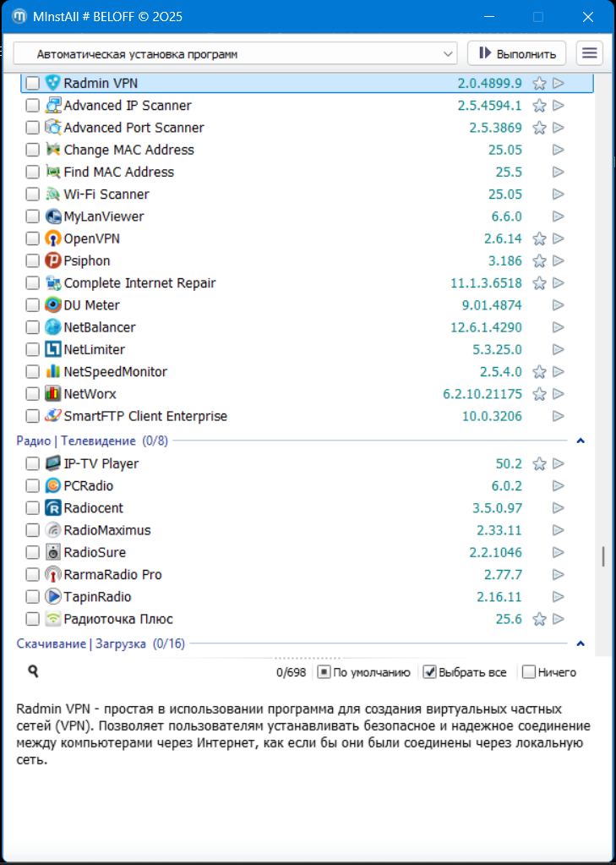Click the vertical scrollbar thumb
Image resolution: width=616 pixels, height=865 pixels.
pos(602,556)
